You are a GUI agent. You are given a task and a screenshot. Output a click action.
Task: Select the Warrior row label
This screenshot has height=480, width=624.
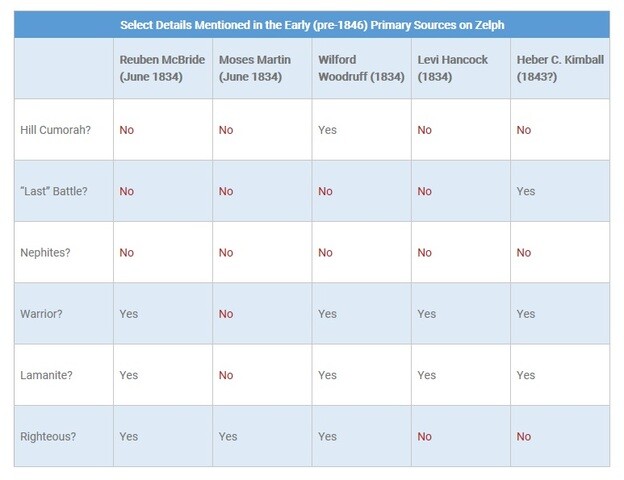[x=44, y=314]
